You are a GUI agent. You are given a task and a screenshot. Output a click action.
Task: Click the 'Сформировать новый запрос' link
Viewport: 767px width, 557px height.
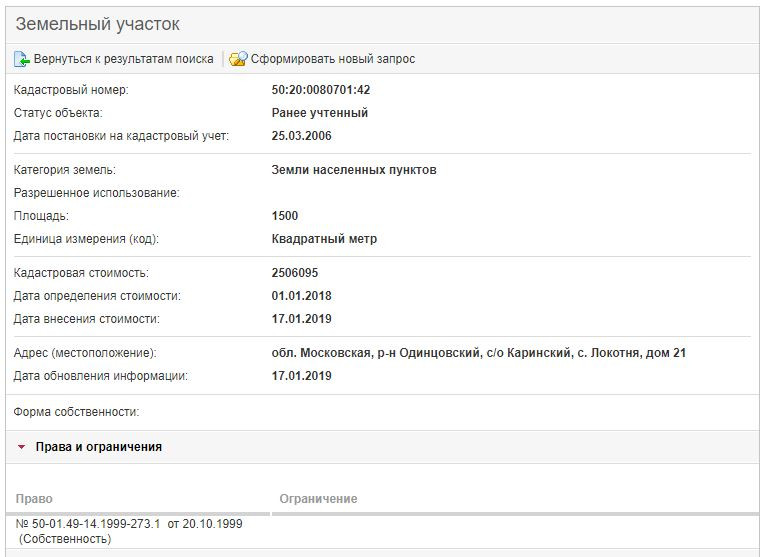tap(332, 59)
